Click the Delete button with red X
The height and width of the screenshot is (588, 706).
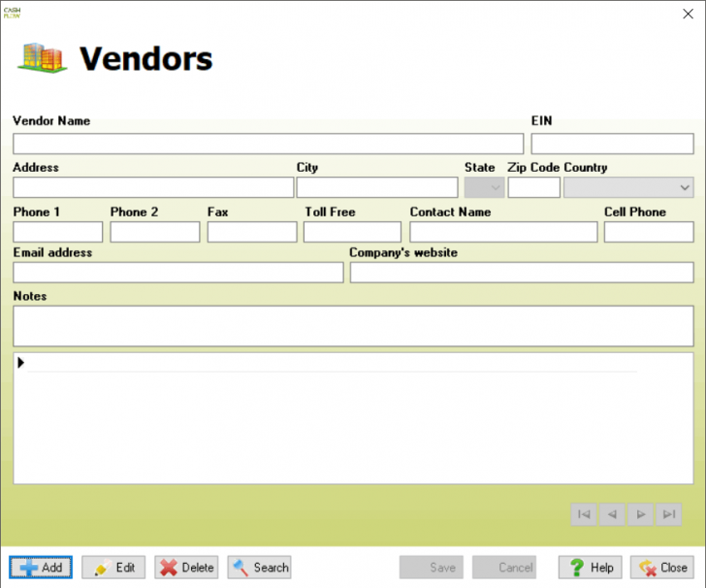coord(186,568)
